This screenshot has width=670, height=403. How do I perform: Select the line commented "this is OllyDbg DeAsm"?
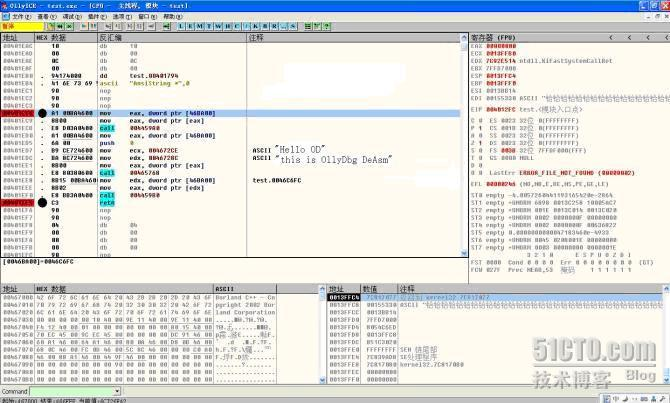(x=230, y=158)
